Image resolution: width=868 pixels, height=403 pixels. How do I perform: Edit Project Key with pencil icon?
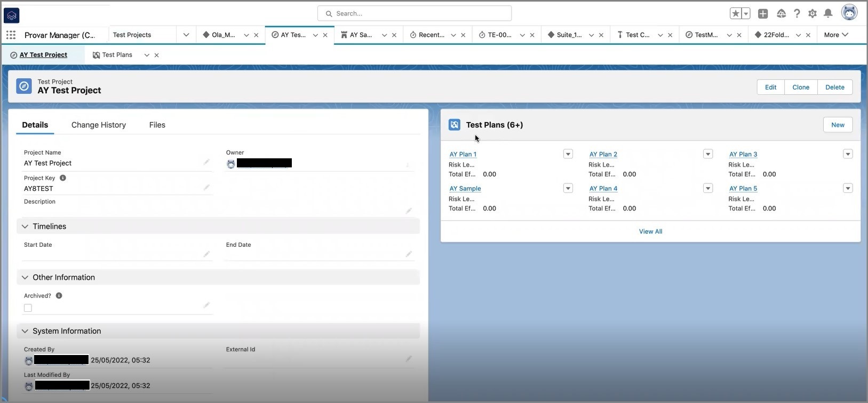pos(206,188)
